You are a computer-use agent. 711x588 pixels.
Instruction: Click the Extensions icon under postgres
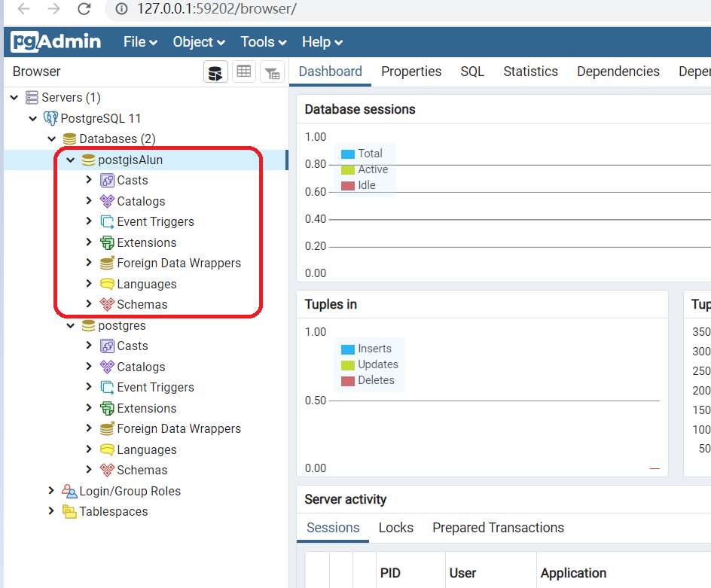coord(107,408)
